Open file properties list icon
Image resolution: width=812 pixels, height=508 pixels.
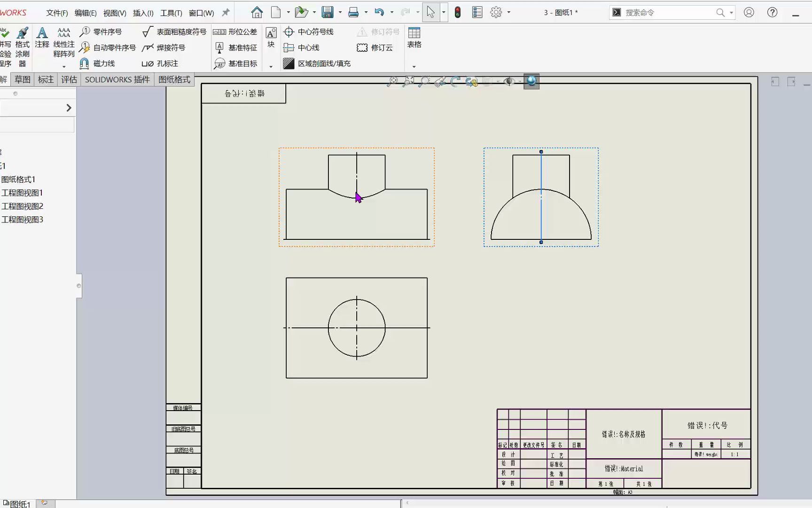tap(477, 12)
